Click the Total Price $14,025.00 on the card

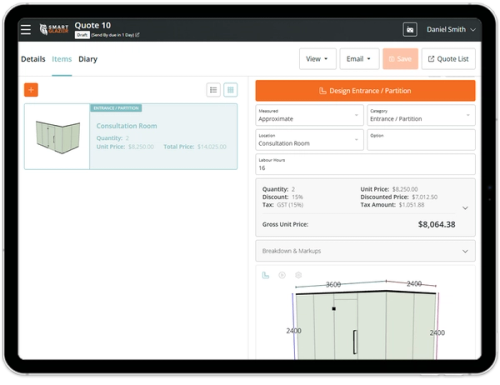[x=212, y=147]
